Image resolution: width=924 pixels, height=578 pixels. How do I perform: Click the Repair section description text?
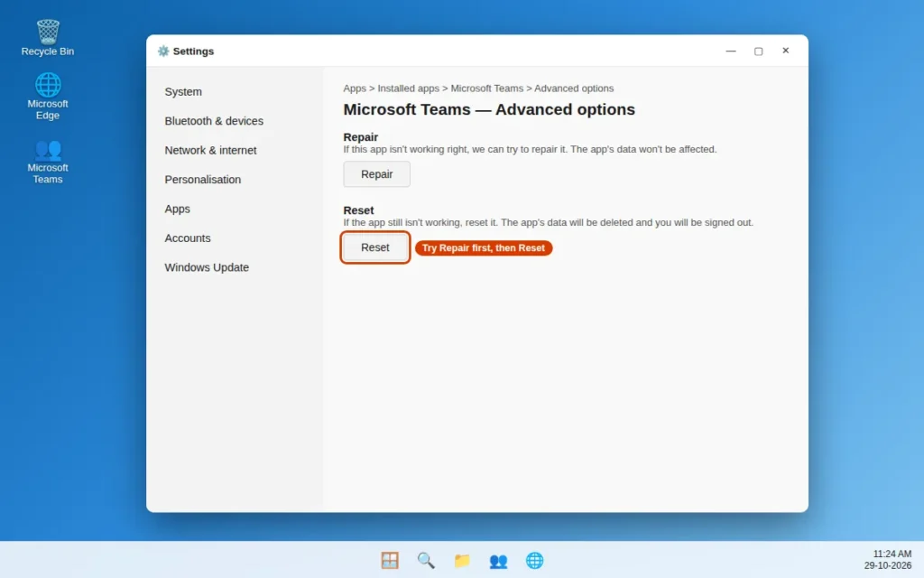530,149
